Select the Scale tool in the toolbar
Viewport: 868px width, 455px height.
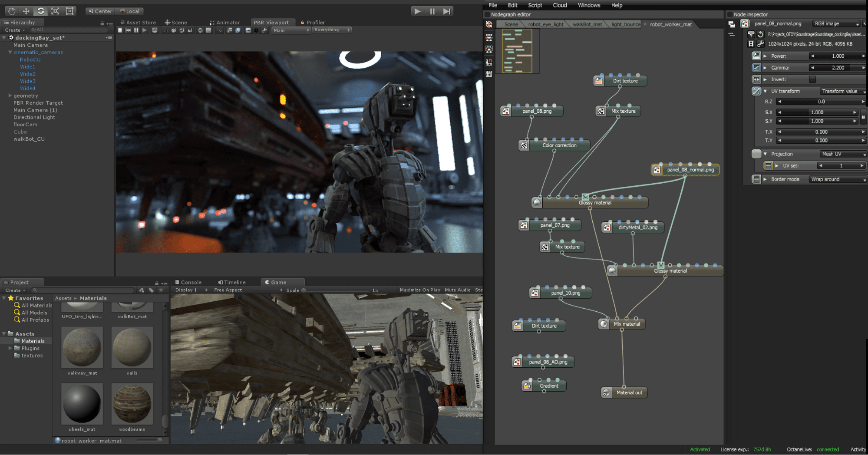click(x=55, y=11)
